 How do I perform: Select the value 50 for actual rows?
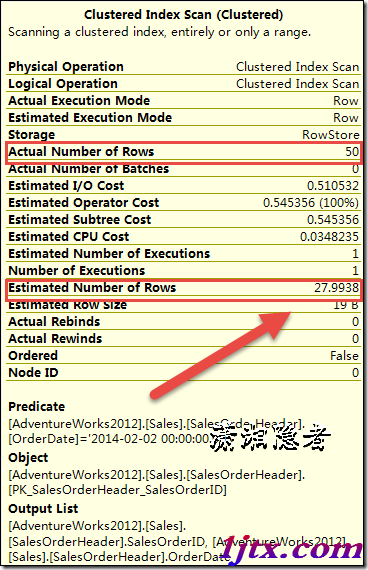[x=352, y=152]
